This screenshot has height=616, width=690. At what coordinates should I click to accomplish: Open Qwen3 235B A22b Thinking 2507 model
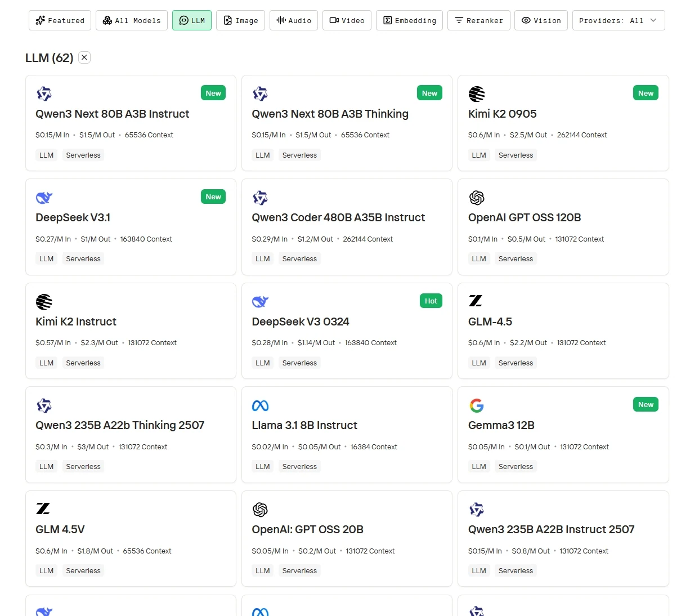(120, 425)
